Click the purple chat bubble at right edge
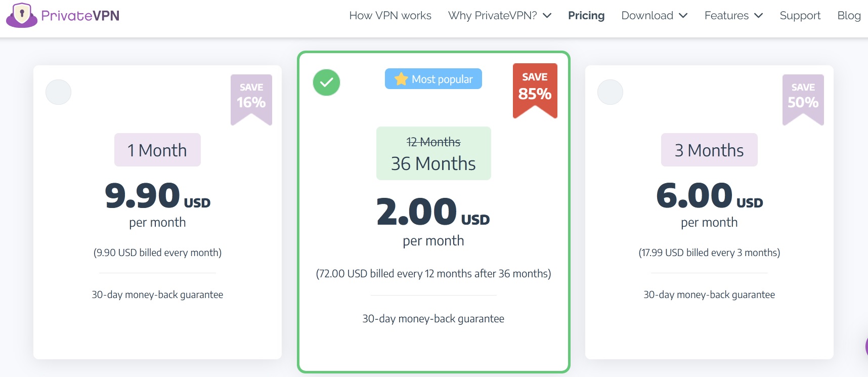868x377 pixels. 865,347
